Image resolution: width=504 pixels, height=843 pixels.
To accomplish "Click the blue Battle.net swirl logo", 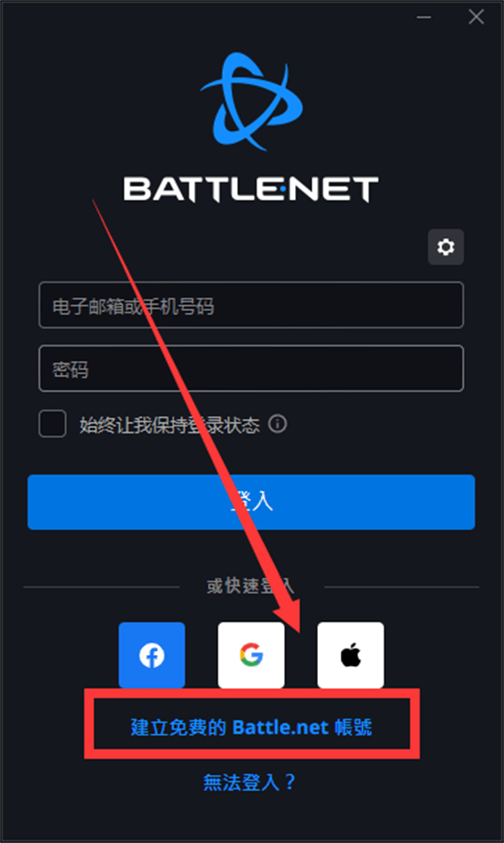I will pyautogui.click(x=252, y=101).
